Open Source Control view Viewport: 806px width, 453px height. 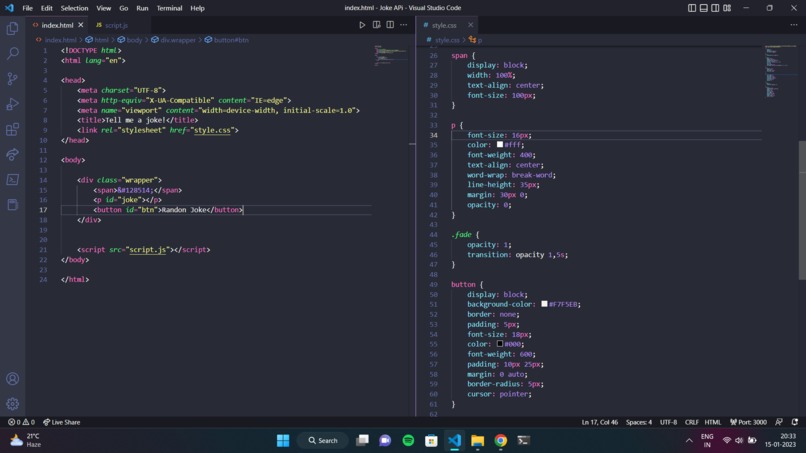12,79
